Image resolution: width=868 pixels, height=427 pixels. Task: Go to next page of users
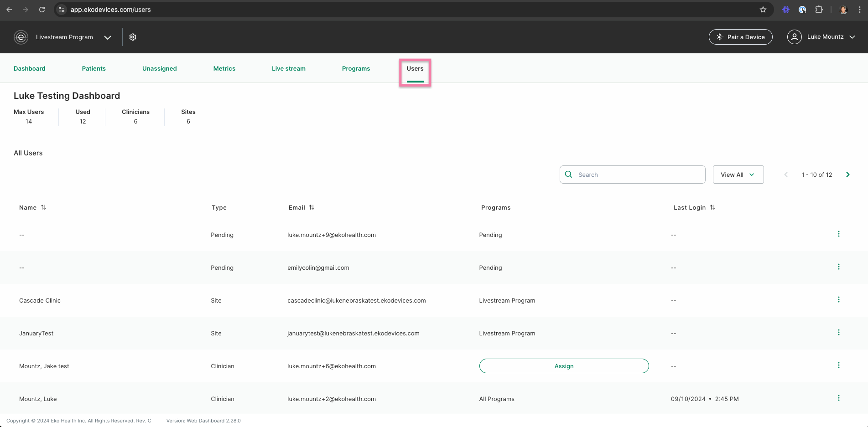point(848,175)
